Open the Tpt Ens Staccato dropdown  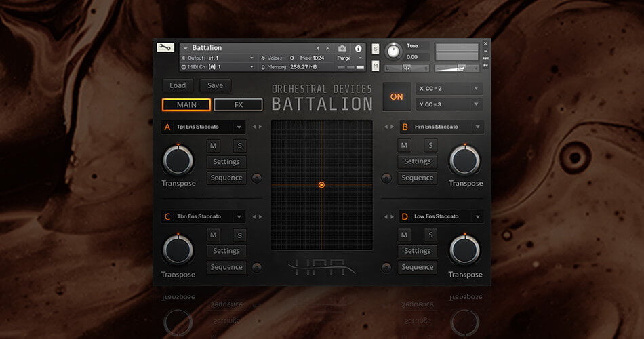point(203,127)
